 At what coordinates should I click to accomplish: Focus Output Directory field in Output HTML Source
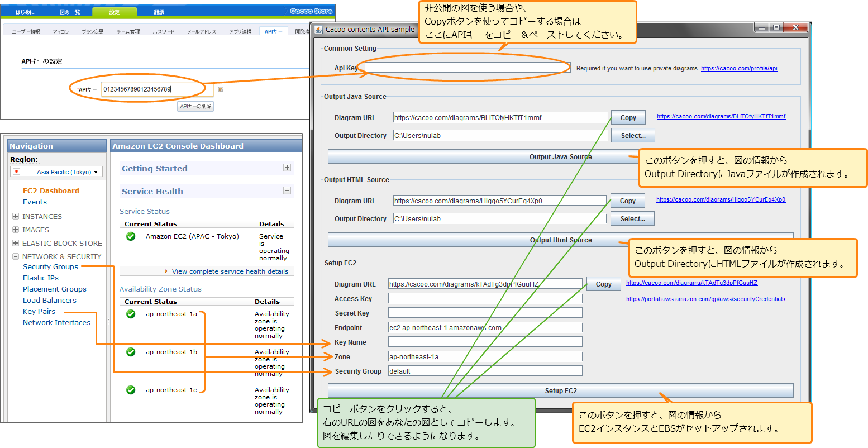500,219
